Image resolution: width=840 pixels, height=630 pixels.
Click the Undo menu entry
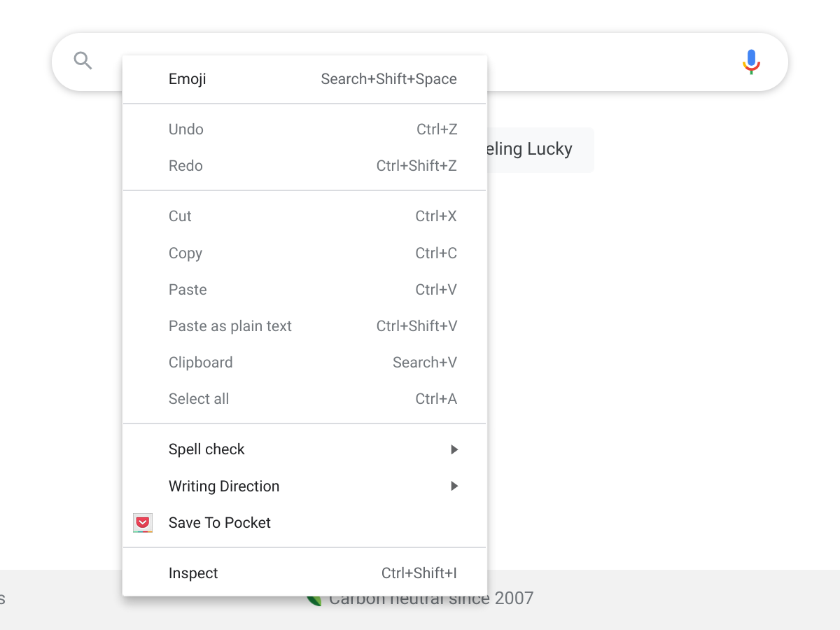pos(186,129)
